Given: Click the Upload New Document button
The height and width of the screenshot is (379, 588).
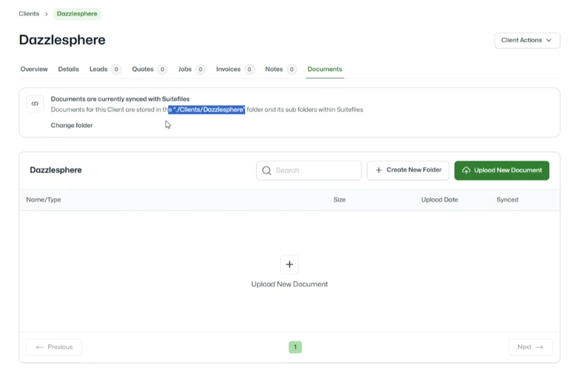Looking at the screenshot, I should point(502,171).
